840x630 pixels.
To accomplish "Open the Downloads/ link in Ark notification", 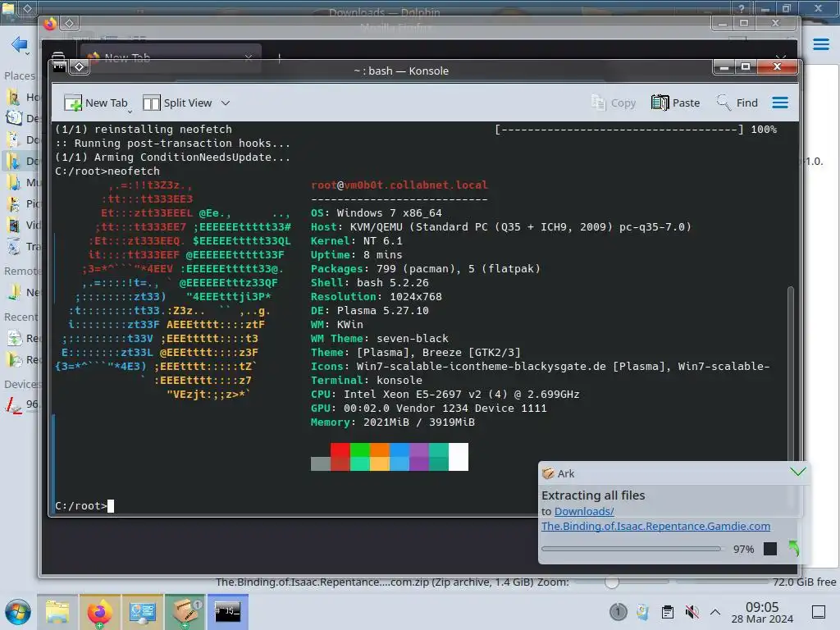I will pos(583,512).
